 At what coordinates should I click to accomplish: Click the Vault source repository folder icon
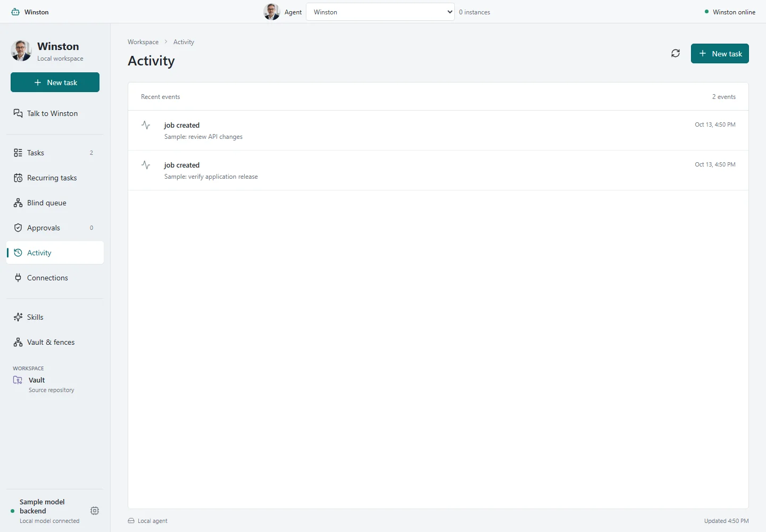click(x=18, y=380)
